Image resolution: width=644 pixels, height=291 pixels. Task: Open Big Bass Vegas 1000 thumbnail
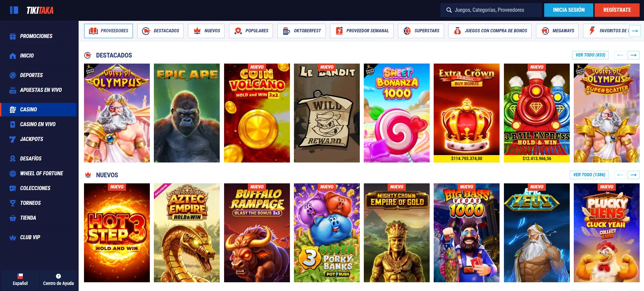[467, 233]
